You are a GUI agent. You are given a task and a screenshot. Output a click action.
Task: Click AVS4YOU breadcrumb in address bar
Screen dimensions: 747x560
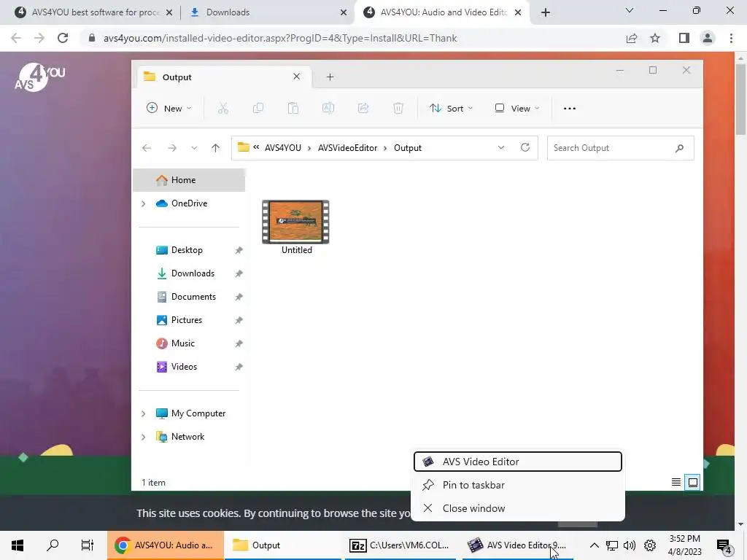pyautogui.click(x=282, y=148)
